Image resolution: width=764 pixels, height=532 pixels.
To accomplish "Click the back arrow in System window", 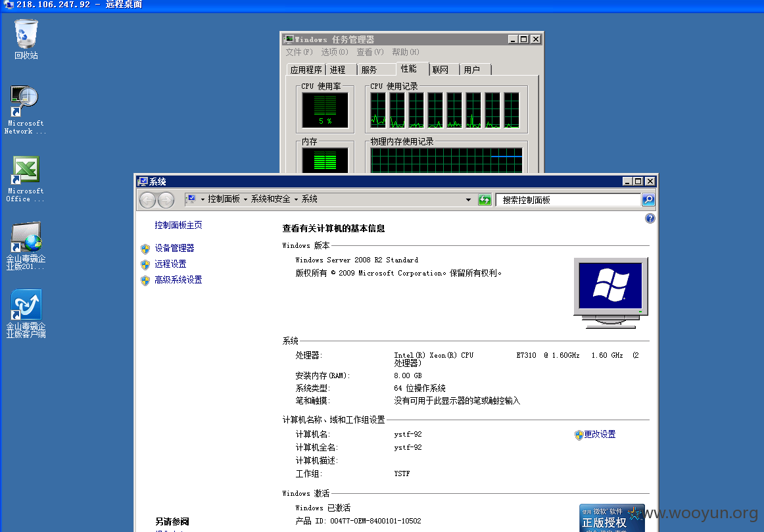I will [148, 200].
